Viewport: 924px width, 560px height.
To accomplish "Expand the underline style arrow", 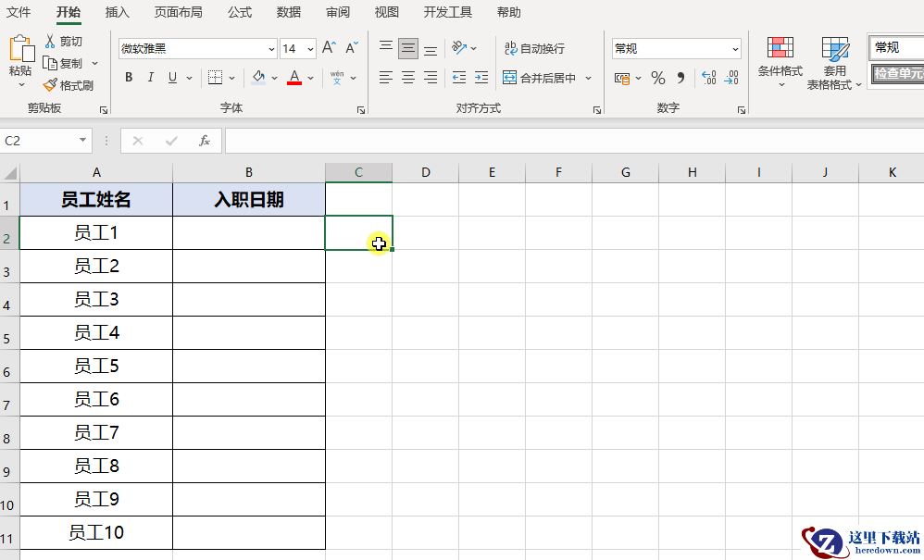I will (x=189, y=78).
